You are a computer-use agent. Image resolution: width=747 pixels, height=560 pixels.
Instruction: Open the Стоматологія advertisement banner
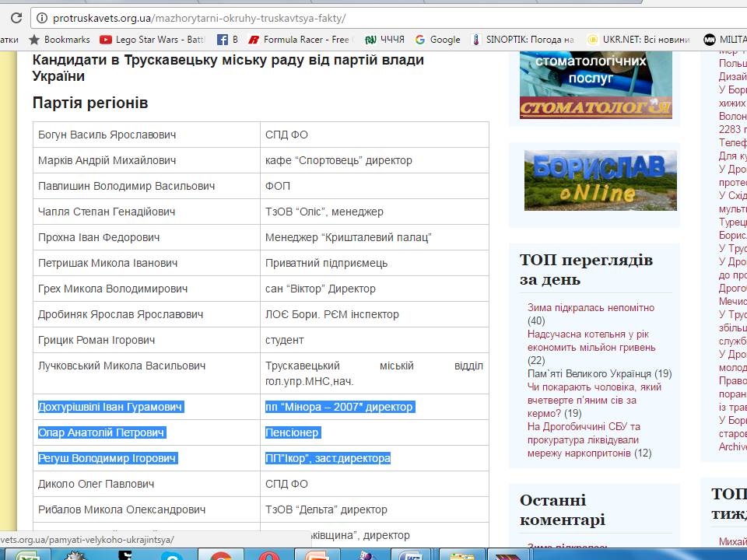[595, 86]
